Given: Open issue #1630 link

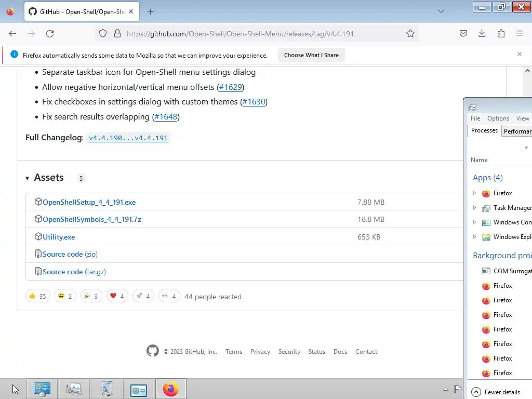Looking at the screenshot, I should click(254, 102).
